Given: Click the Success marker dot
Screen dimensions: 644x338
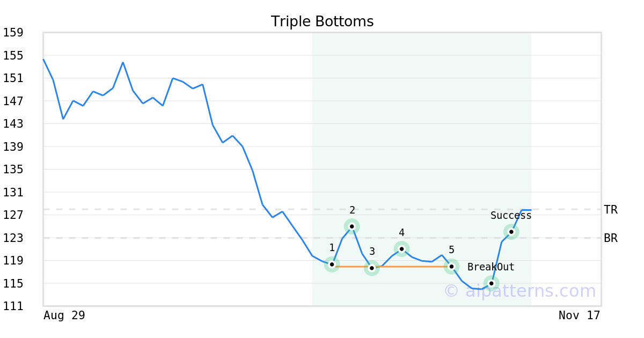Looking at the screenshot, I should [x=511, y=232].
